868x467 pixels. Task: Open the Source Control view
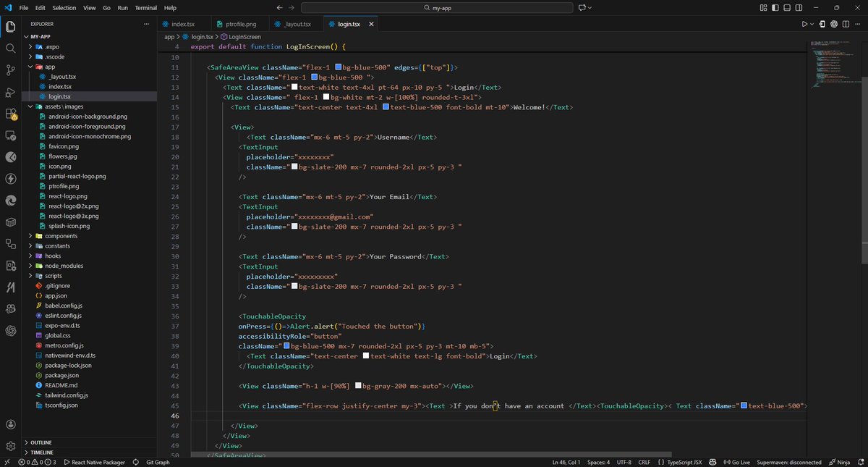tap(10, 69)
